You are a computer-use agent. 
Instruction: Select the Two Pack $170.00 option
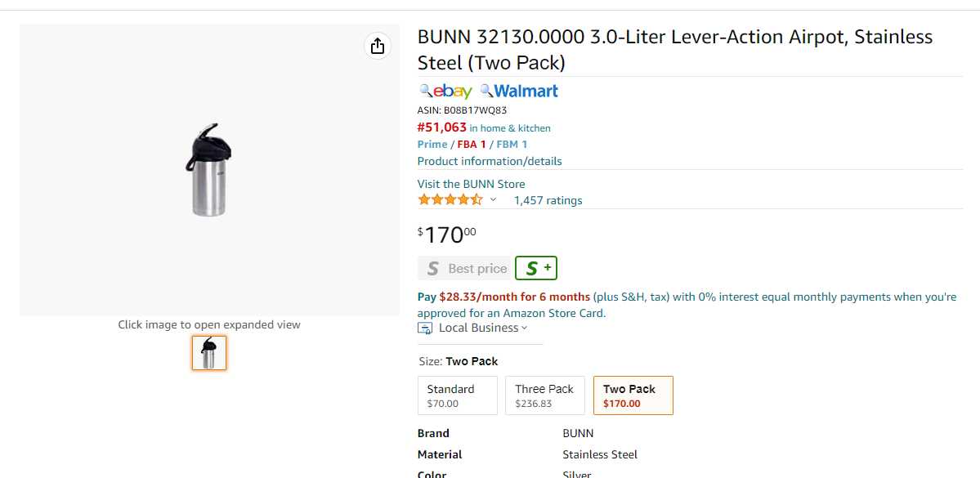click(x=633, y=395)
